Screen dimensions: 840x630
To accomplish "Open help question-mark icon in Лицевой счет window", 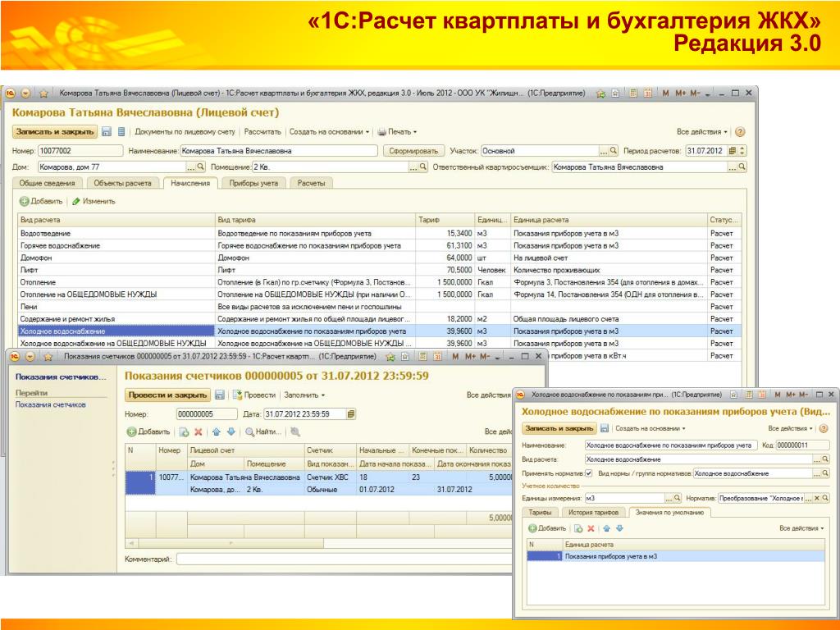I will (x=740, y=132).
